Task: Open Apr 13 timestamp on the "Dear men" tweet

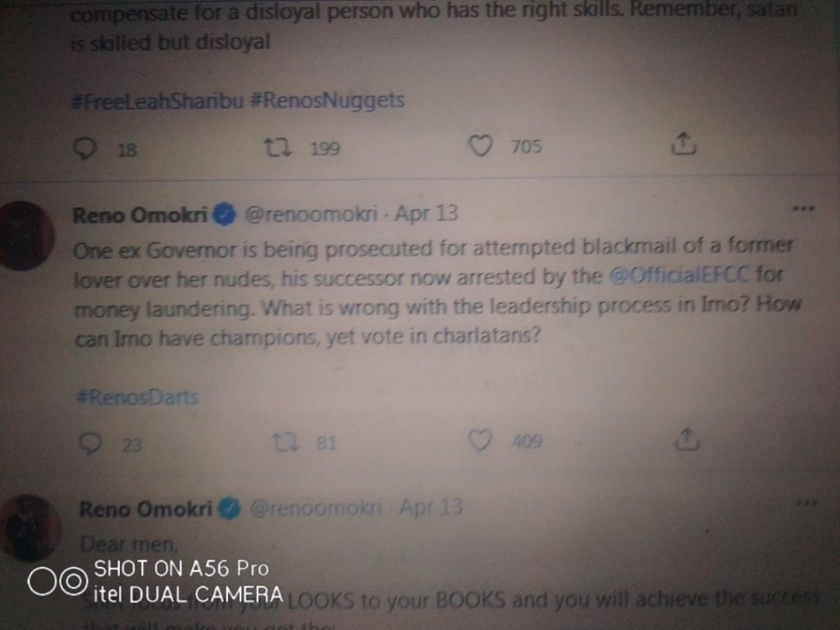Action: pos(431,508)
